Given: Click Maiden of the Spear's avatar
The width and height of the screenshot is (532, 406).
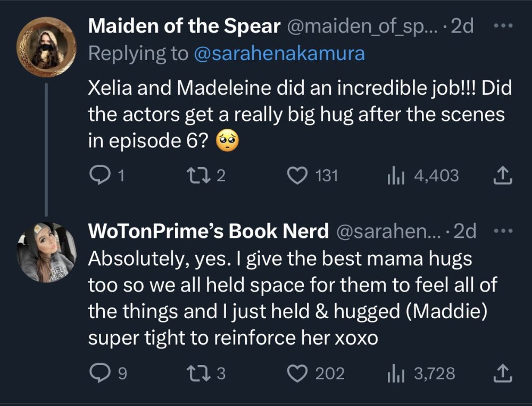Looking at the screenshot, I should click(47, 46).
